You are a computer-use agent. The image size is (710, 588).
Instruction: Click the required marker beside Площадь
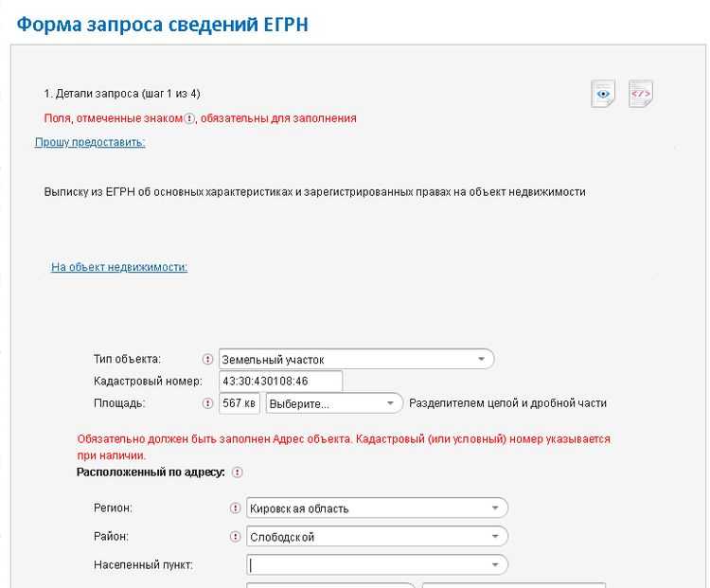208,403
